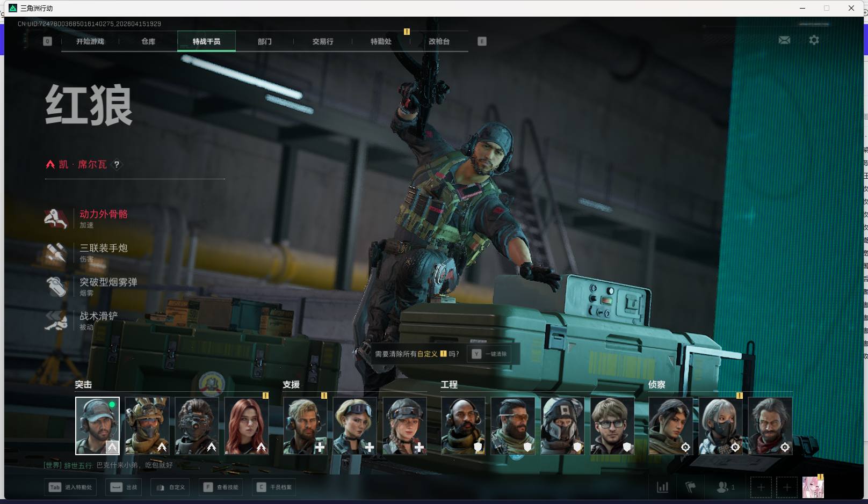868x504 pixels.
Task: Select the engineer with orange glasses
Action: [513, 426]
